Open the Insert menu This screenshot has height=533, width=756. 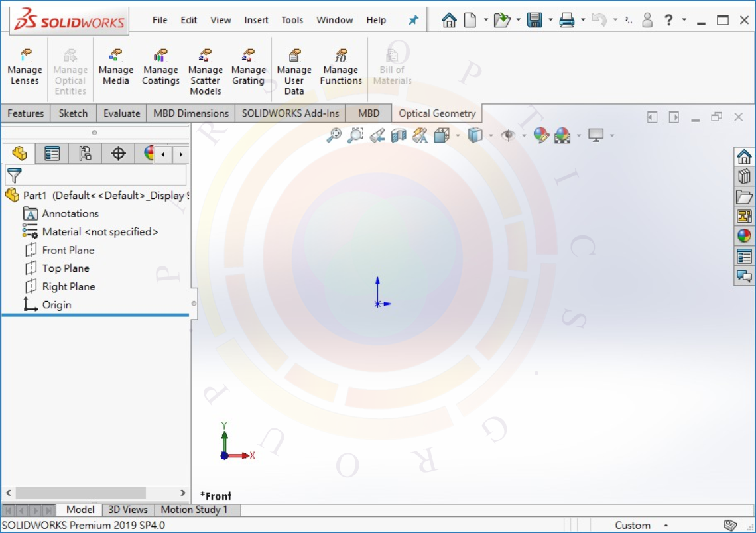point(256,20)
